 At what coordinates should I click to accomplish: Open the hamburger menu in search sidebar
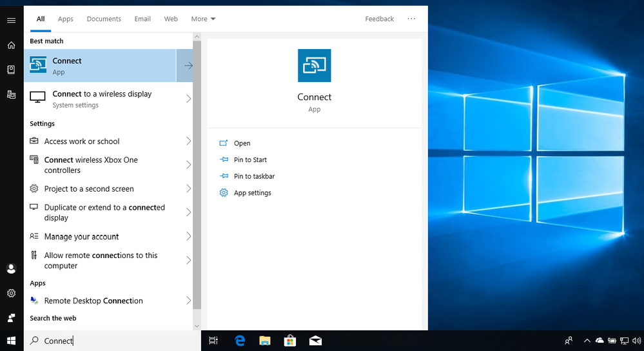point(12,20)
